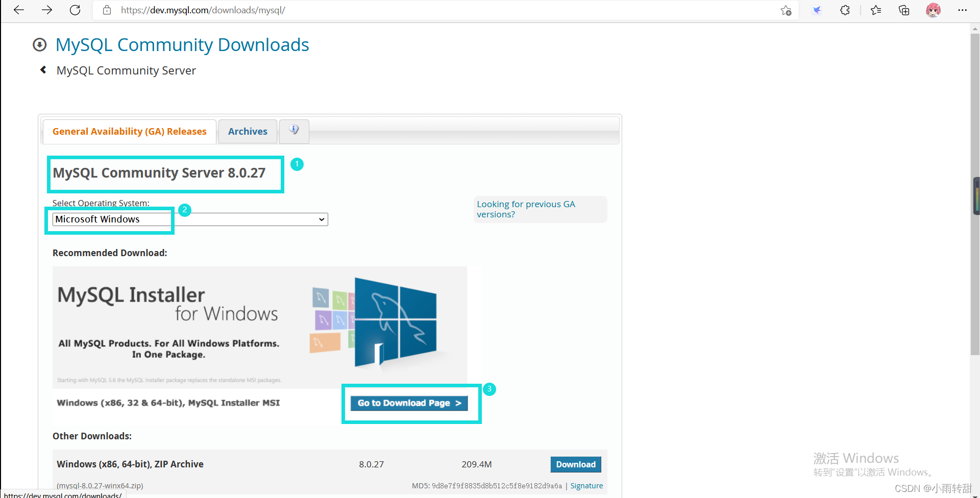
Task: Click the vertical page scrollbar thumb
Action: [x=975, y=194]
